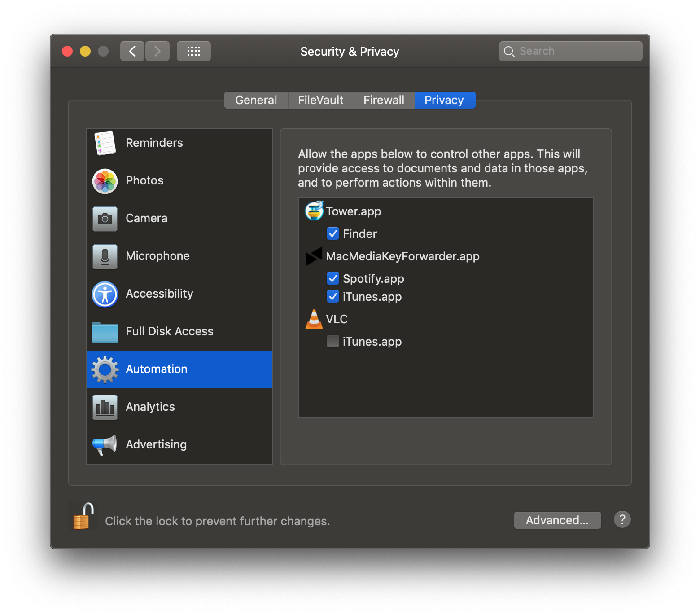Click the Advertising megaphone icon

click(105, 444)
